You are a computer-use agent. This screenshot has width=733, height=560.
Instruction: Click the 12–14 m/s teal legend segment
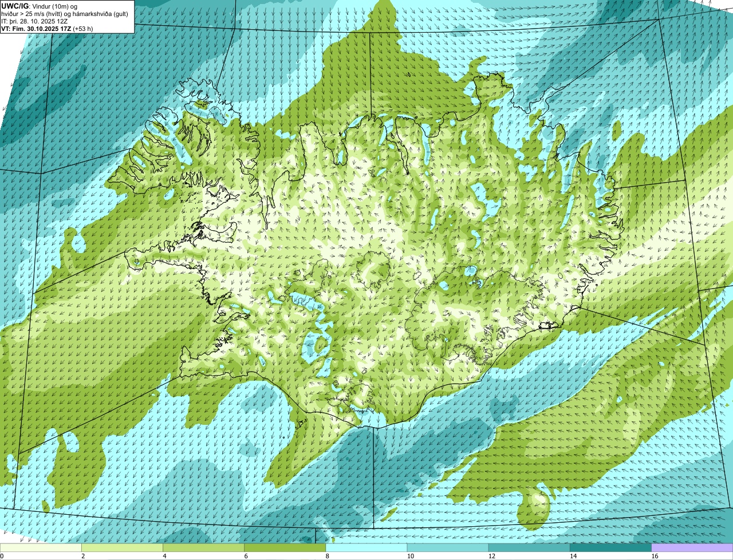pos(529,548)
